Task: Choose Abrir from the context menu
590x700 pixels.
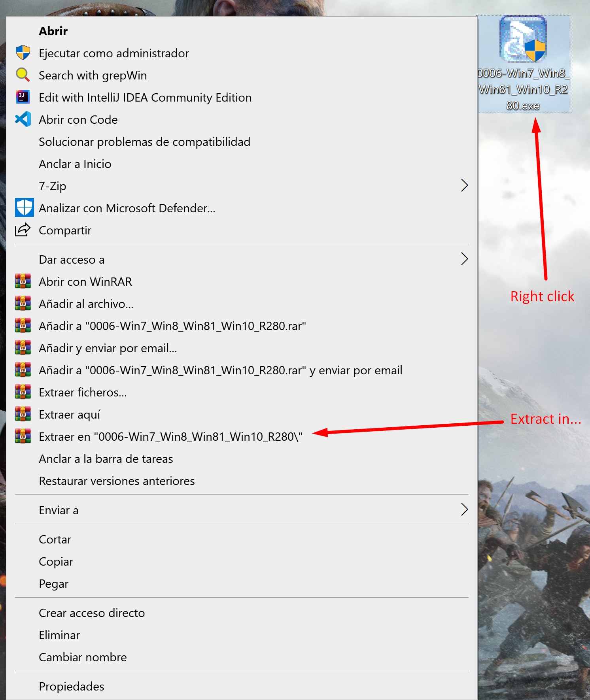Action: coord(242,31)
